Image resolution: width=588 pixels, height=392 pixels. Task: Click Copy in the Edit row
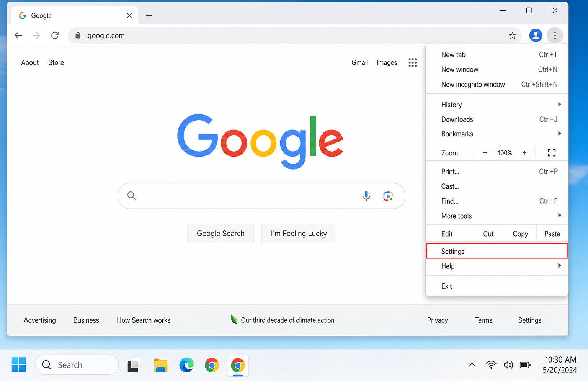pyautogui.click(x=520, y=234)
